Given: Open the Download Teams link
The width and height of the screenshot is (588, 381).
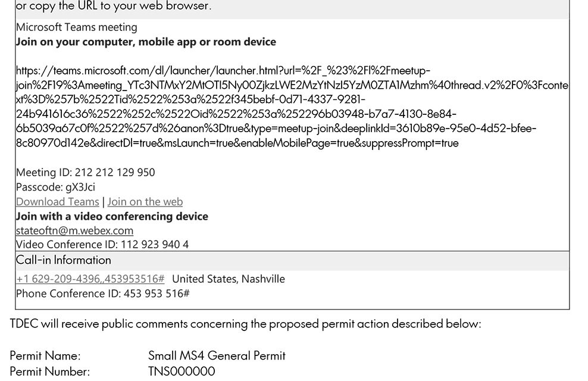Looking at the screenshot, I should click(57, 202).
